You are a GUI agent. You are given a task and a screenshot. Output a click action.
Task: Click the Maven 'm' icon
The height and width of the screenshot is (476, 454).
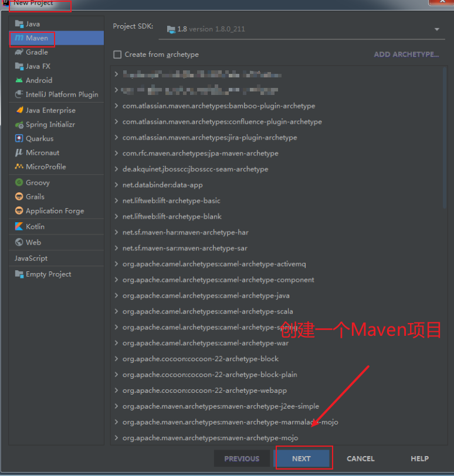click(19, 38)
